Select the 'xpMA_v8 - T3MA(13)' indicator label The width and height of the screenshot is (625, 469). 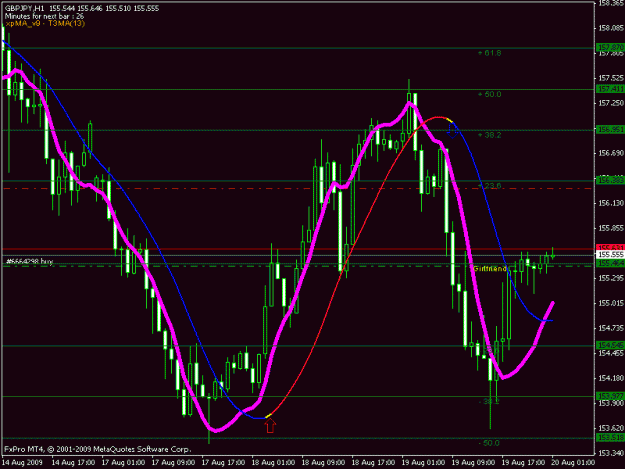pyautogui.click(x=45, y=24)
